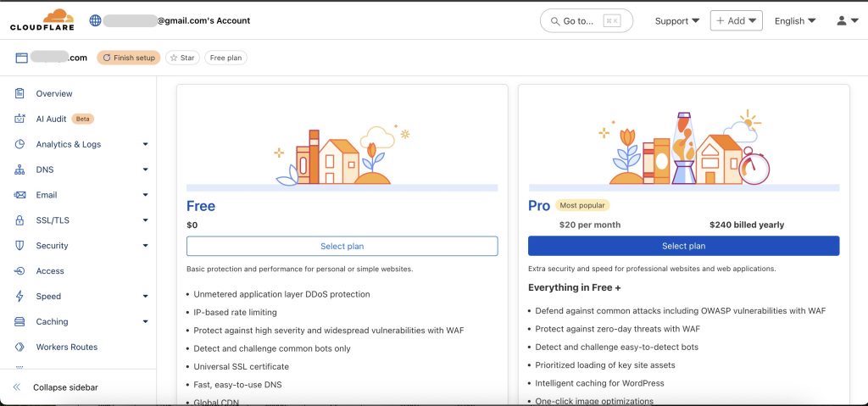
Task: Open the Support dropdown
Action: tap(677, 20)
